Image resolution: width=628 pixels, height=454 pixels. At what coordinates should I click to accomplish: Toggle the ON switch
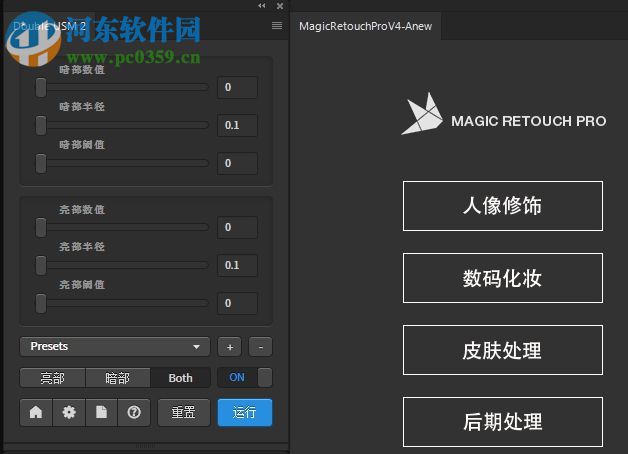pos(245,377)
